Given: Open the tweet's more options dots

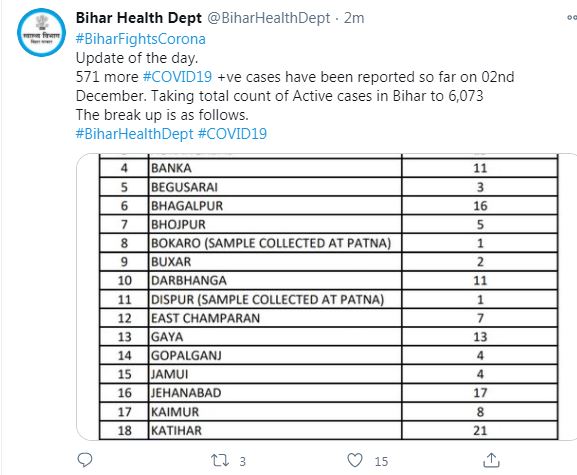Looking at the screenshot, I should [572, 17].
